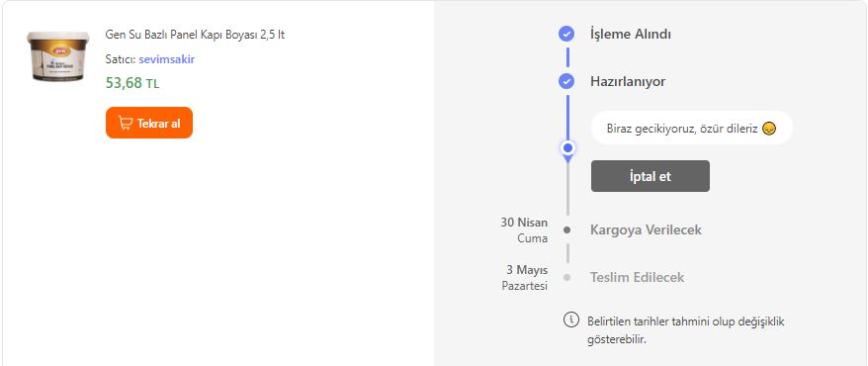Cancel order with İptal et button

[x=650, y=176]
